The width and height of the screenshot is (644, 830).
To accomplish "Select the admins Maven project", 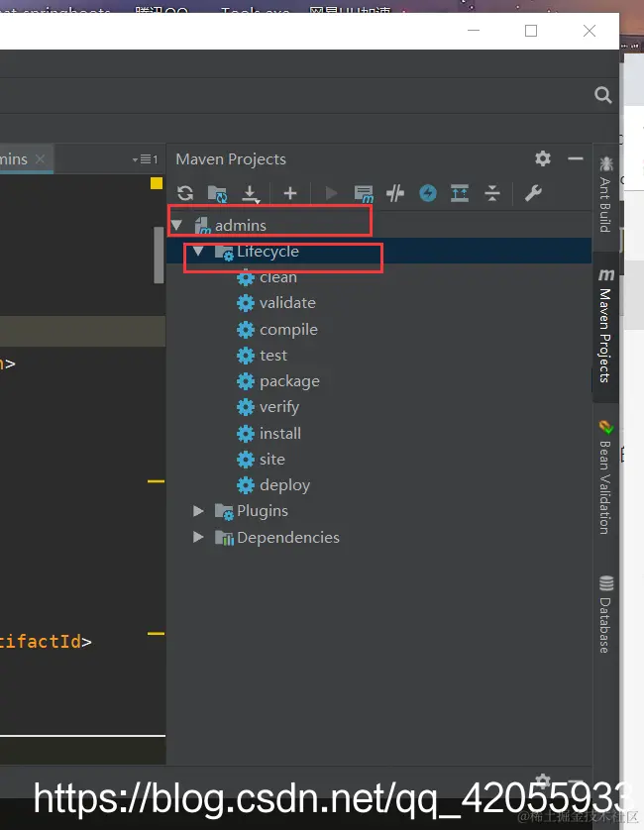I will pos(241,226).
